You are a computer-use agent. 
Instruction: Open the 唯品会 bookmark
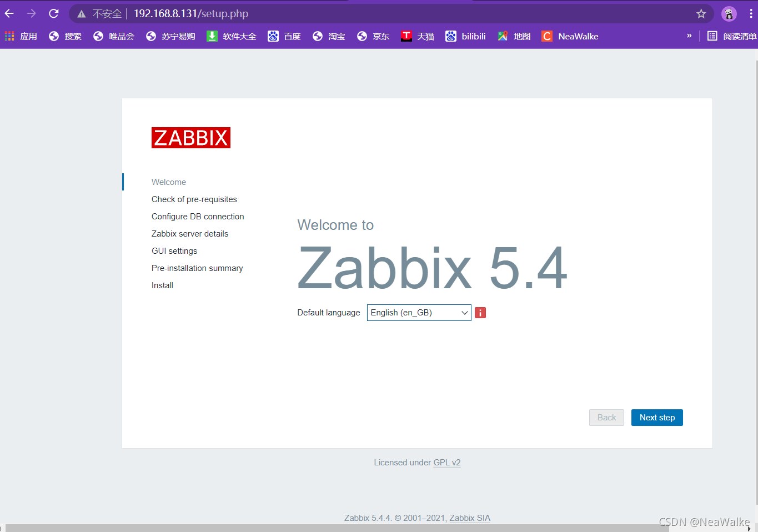coord(114,36)
